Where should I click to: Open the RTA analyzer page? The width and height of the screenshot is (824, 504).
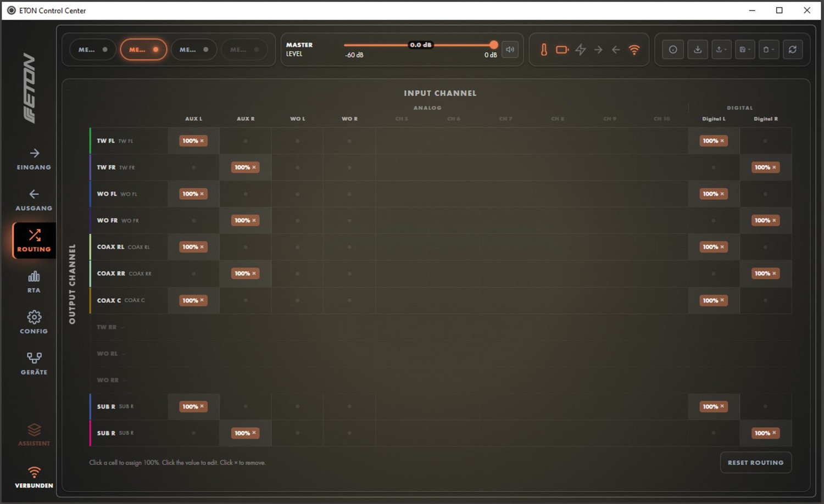[34, 282]
